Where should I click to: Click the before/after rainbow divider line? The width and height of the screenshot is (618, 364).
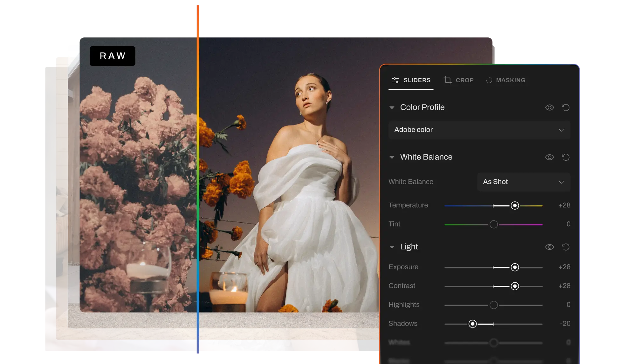[x=198, y=179]
